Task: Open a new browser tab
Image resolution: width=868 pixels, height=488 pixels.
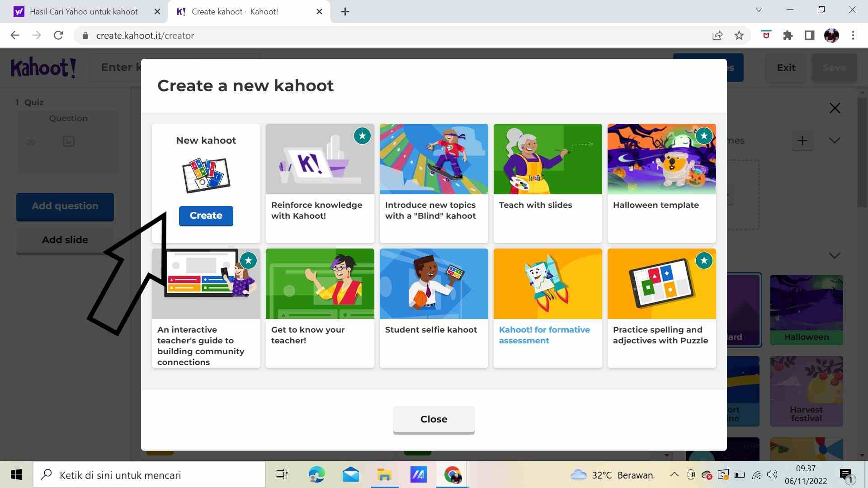Action: click(x=345, y=12)
